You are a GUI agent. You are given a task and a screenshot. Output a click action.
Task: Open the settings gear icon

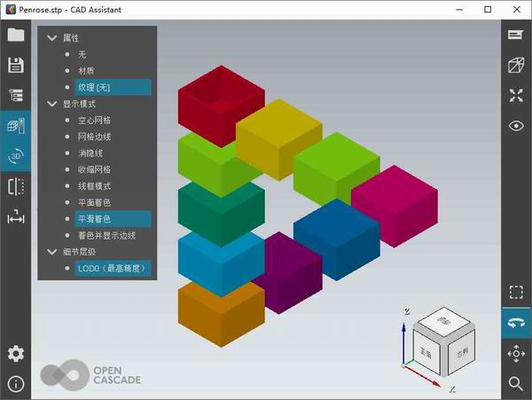16,354
